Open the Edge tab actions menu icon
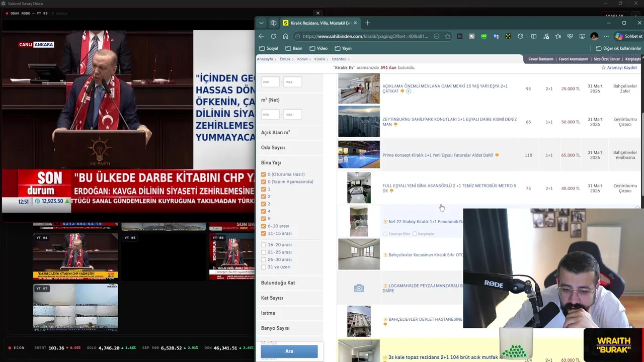 (x=261, y=23)
